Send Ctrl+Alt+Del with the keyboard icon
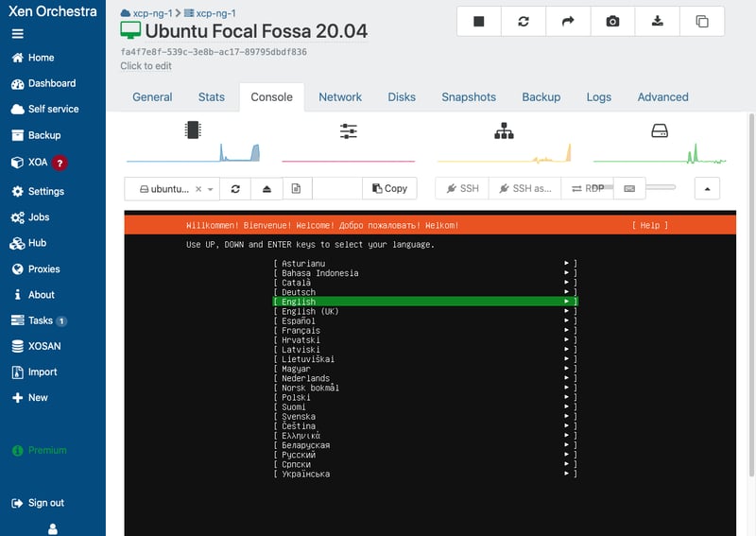 tap(629, 189)
